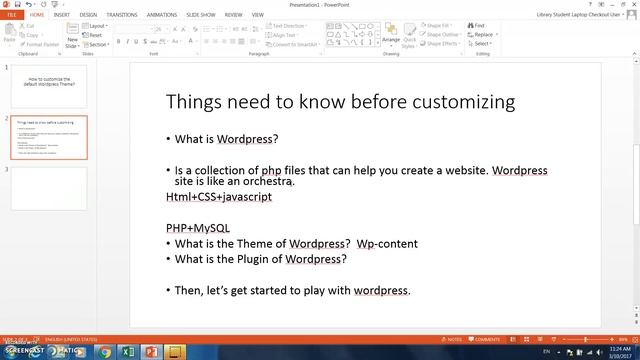Image resolution: width=640 pixels, height=360 pixels.
Task: Switch to the DESIGN tab
Action: [x=88, y=15]
